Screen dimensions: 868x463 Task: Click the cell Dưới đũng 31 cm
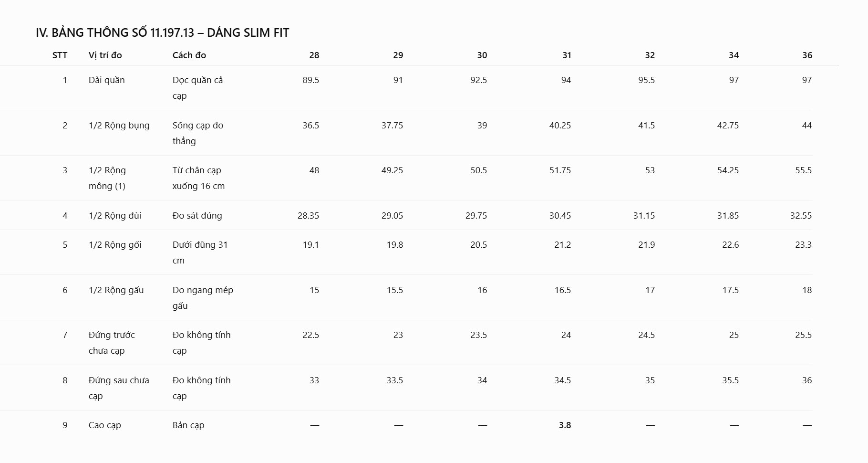coord(200,253)
